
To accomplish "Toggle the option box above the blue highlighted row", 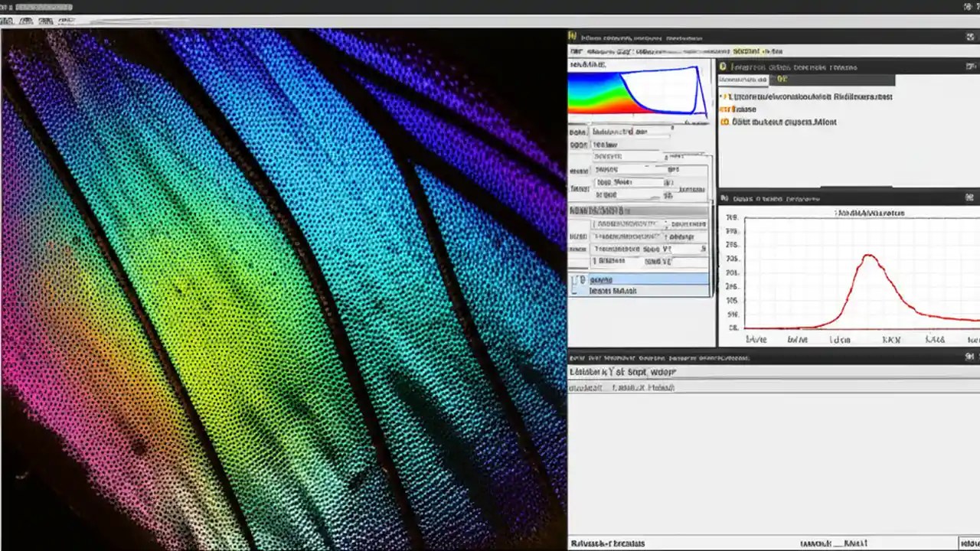I will (x=596, y=261).
